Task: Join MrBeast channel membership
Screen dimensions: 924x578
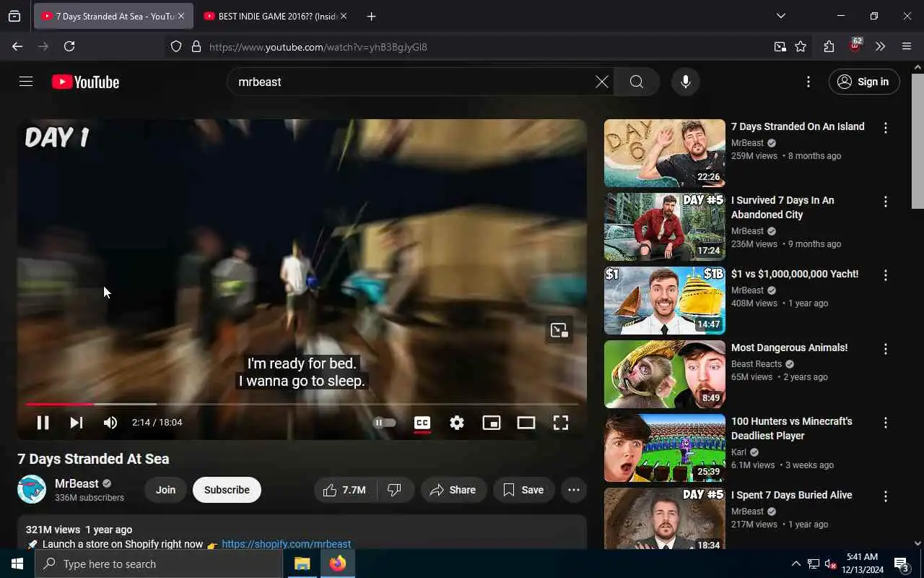Action: 165,490
